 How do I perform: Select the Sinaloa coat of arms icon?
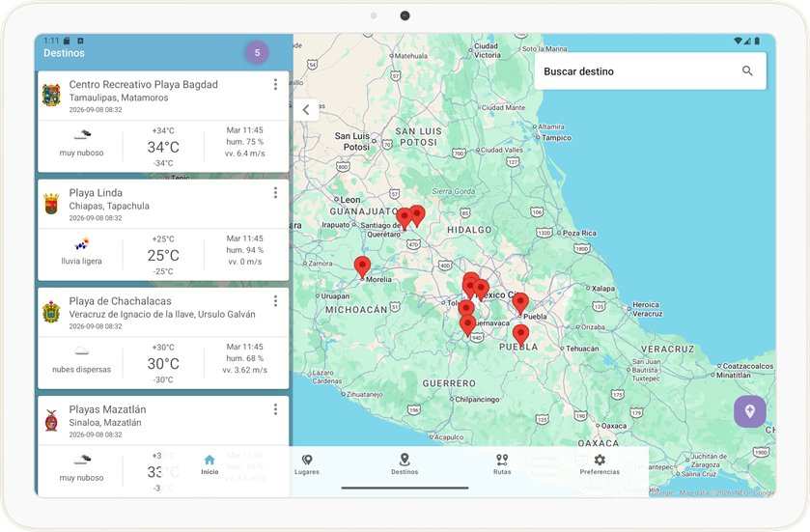(51, 420)
